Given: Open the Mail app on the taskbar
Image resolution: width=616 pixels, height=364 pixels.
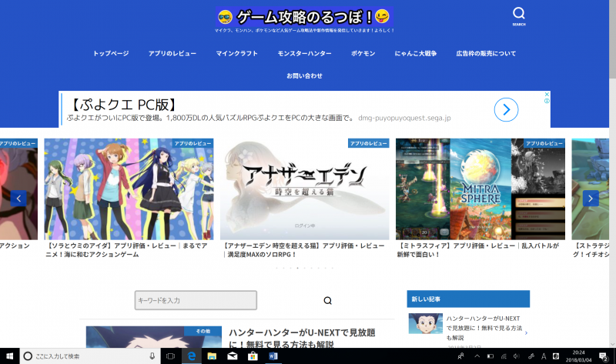Looking at the screenshot, I should click(233, 356).
